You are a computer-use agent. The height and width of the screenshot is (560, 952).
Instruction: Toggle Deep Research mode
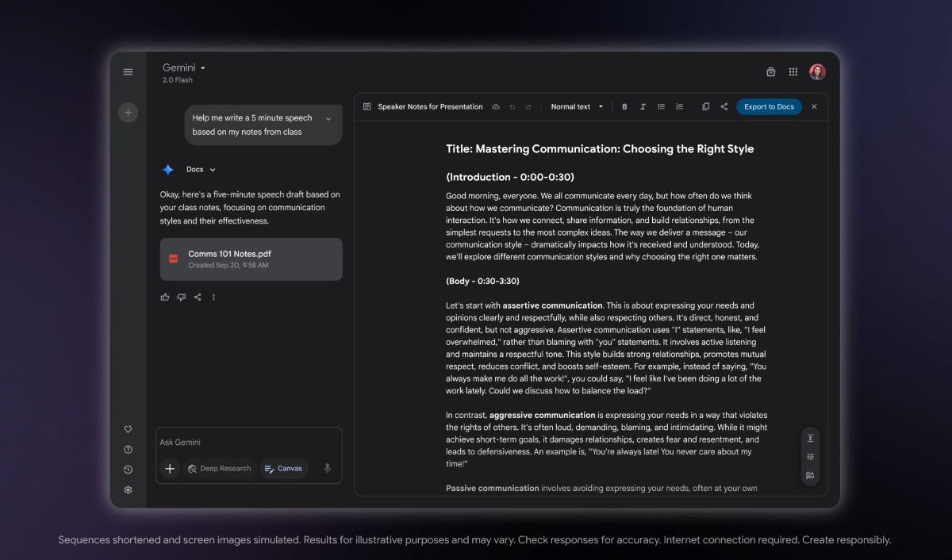[219, 469]
